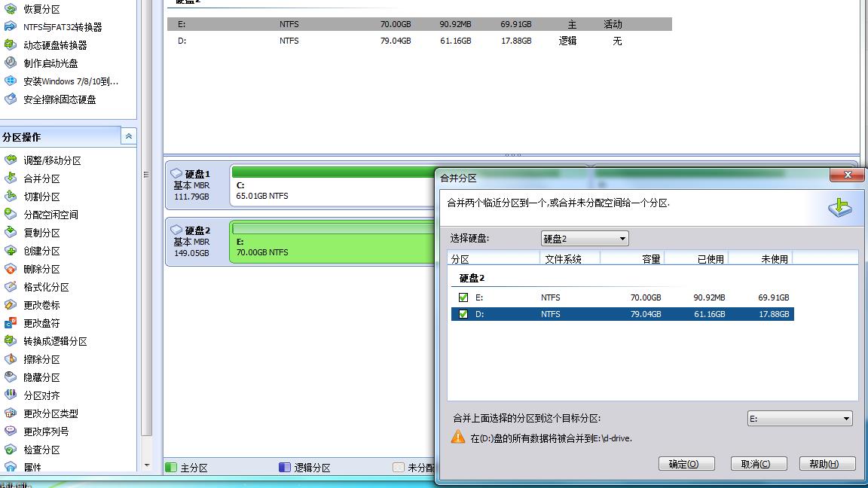Click the 恢复分区 icon in sidebar
This screenshot has height=488, width=868.
coord(11,9)
